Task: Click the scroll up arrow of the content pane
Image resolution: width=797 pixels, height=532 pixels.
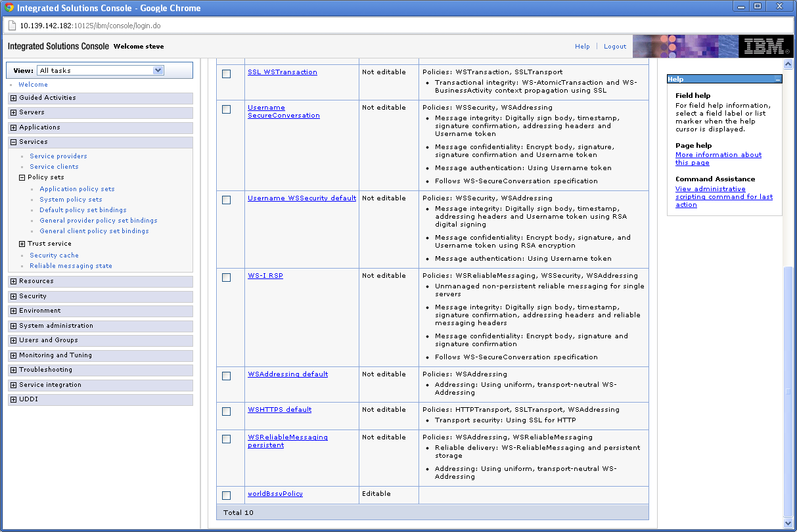Action: [788, 64]
